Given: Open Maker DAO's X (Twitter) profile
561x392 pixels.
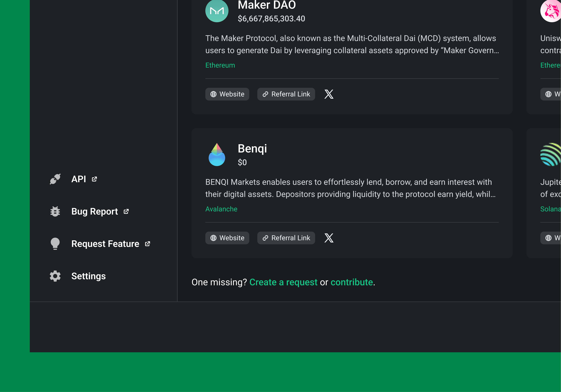Looking at the screenshot, I should [x=329, y=94].
